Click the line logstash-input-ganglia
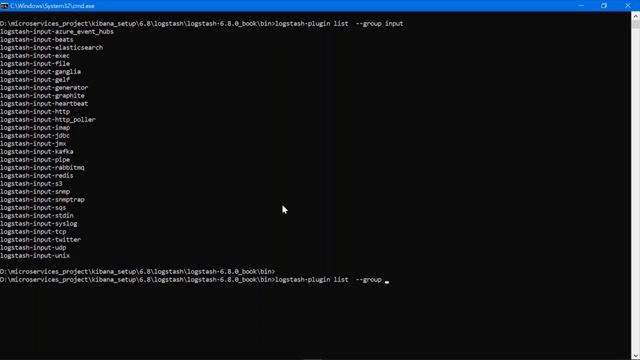This screenshot has width=640, height=360. [x=40, y=72]
